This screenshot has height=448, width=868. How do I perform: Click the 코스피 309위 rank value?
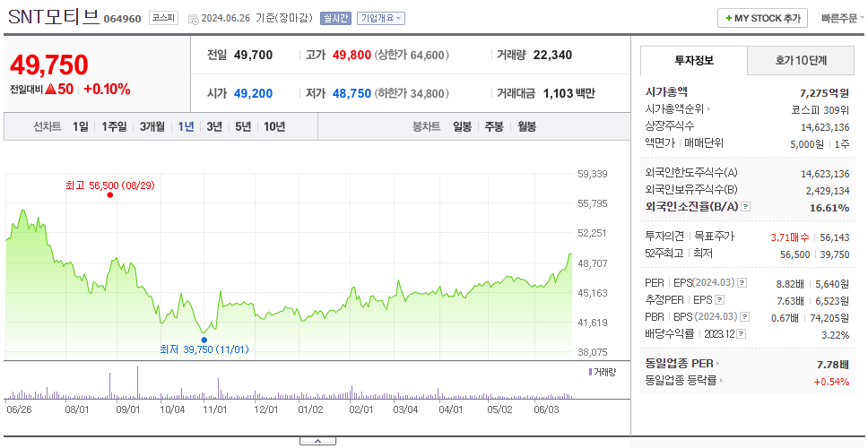click(x=820, y=109)
